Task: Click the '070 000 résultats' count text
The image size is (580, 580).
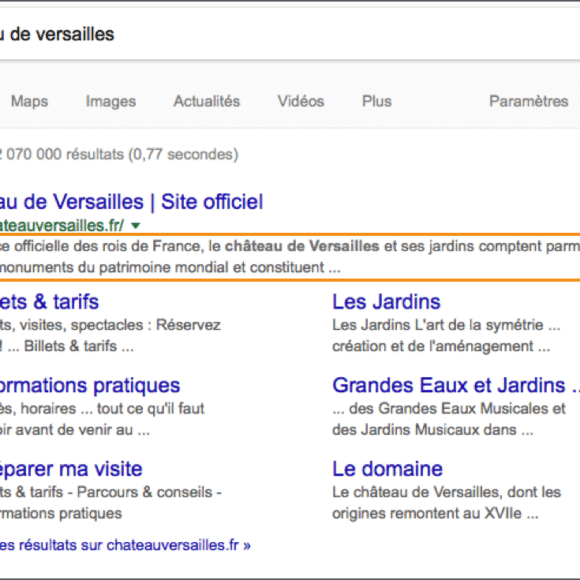Action: [65, 154]
